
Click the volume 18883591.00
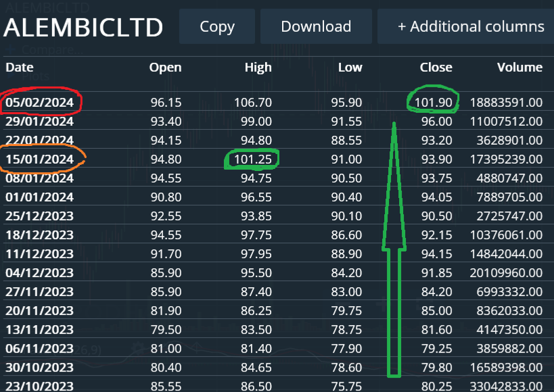point(506,103)
